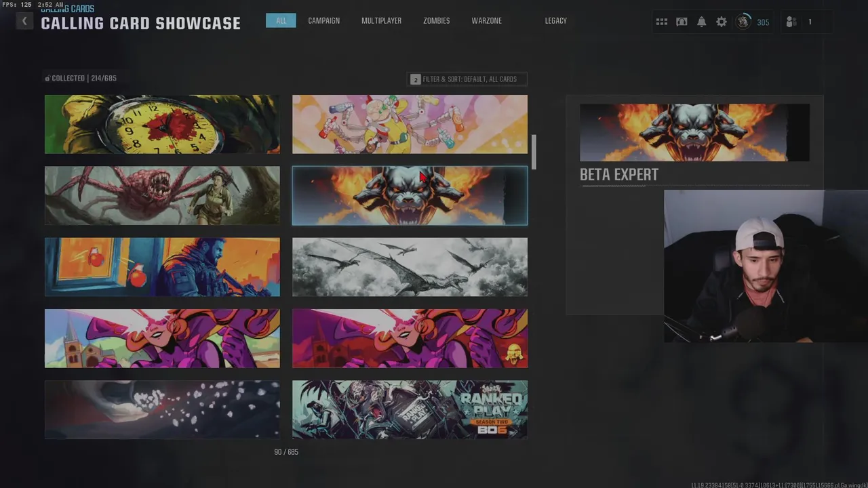Switch to the Campaign tab
The height and width of the screenshot is (488, 868).
click(324, 20)
